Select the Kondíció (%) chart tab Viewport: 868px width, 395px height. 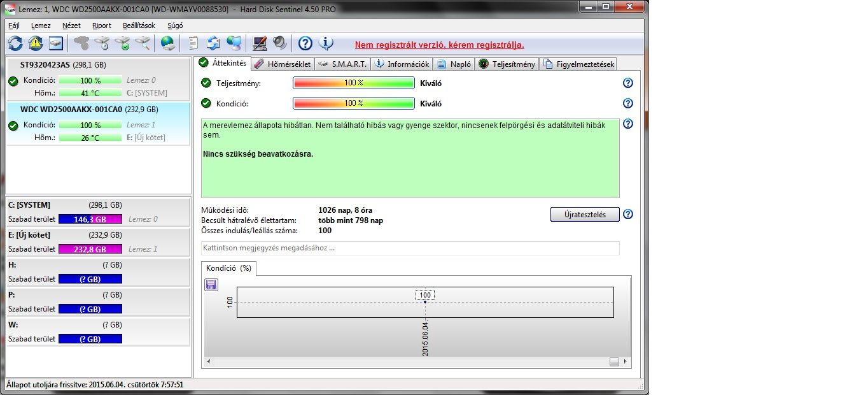pyautogui.click(x=228, y=268)
